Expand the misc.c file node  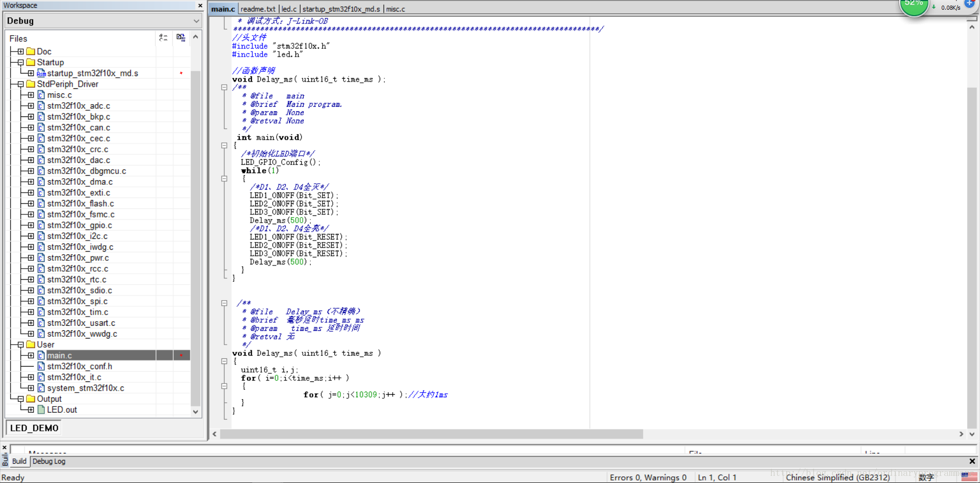(x=31, y=95)
